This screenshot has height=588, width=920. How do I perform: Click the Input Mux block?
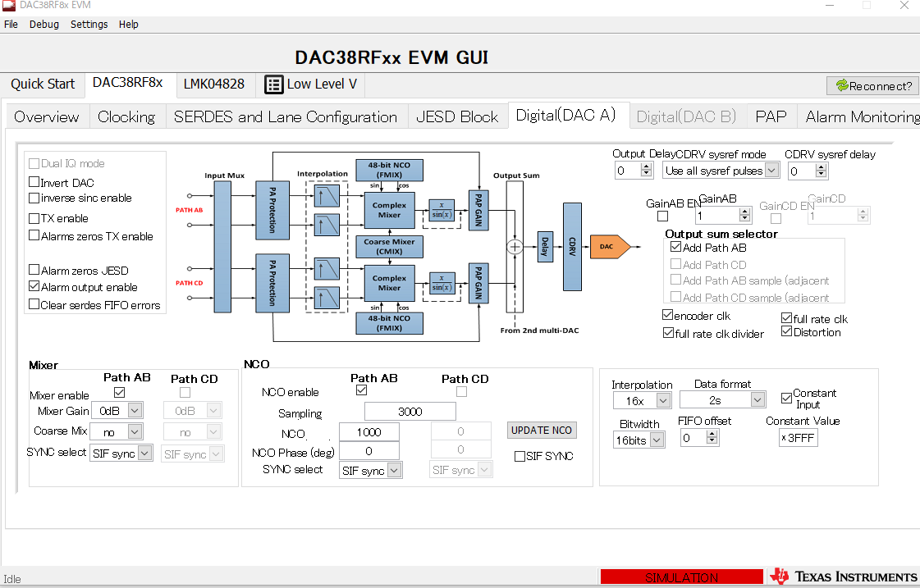(x=222, y=246)
